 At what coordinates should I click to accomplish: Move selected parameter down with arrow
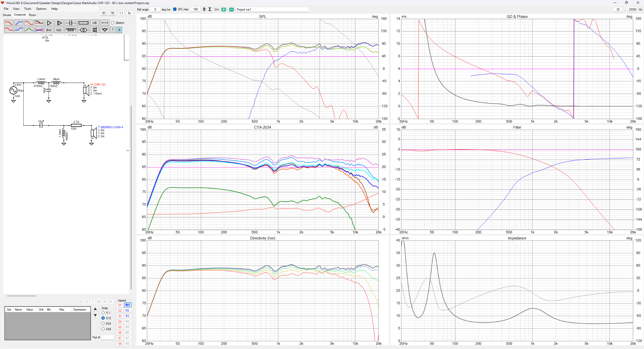tap(95, 315)
